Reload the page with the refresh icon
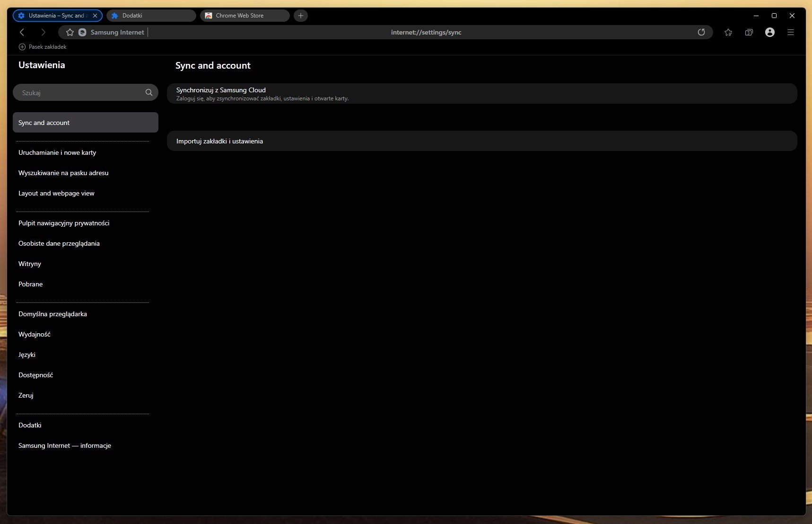 pyautogui.click(x=701, y=32)
